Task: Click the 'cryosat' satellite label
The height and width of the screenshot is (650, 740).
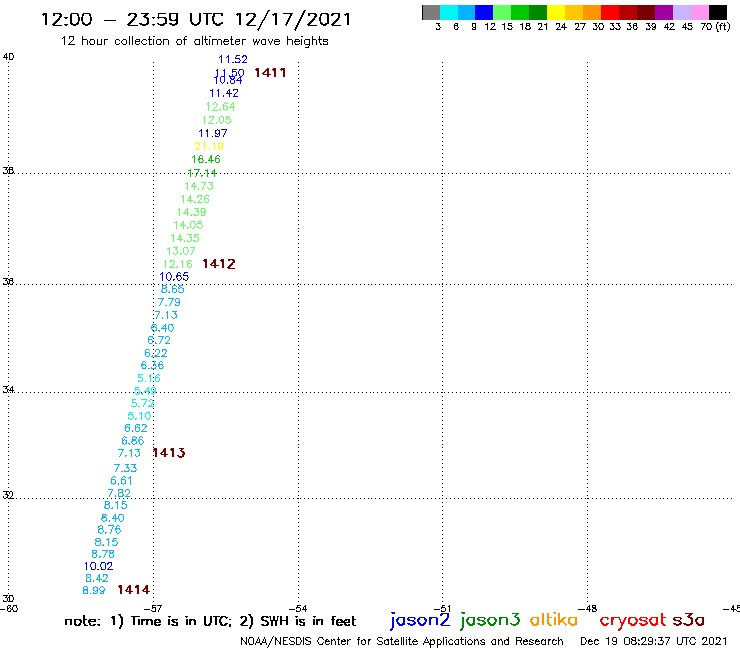Action: tap(633, 620)
